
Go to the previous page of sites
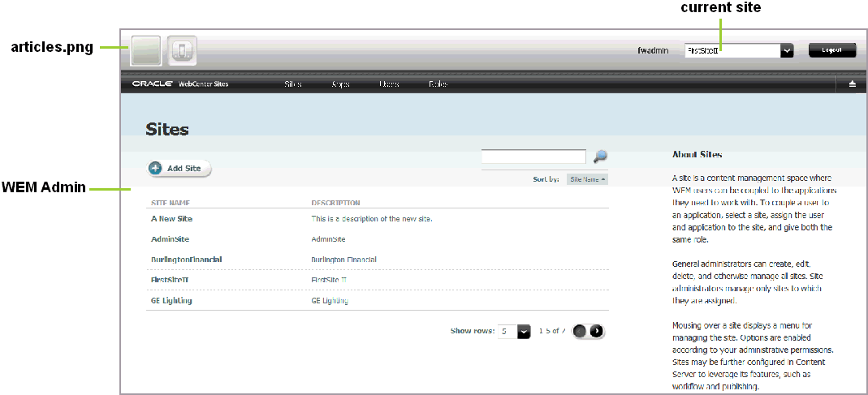580,331
